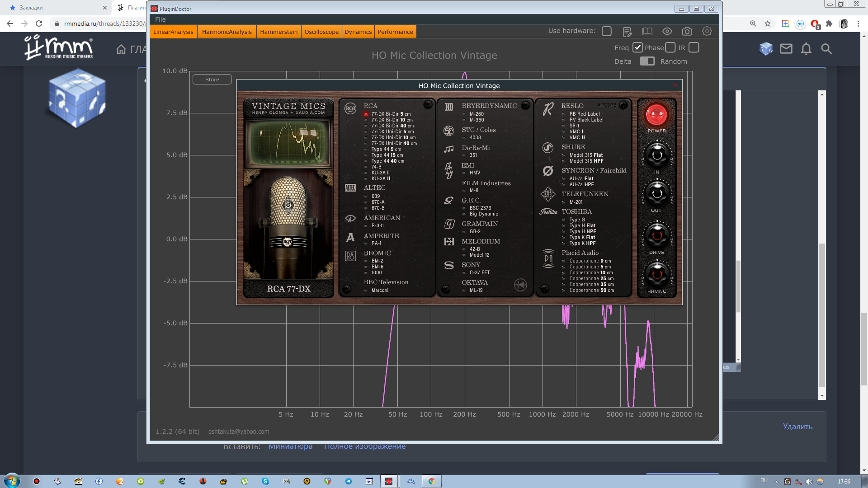This screenshot has width=868, height=488.
Task: Click the RCA brand logo icon
Action: click(x=350, y=108)
